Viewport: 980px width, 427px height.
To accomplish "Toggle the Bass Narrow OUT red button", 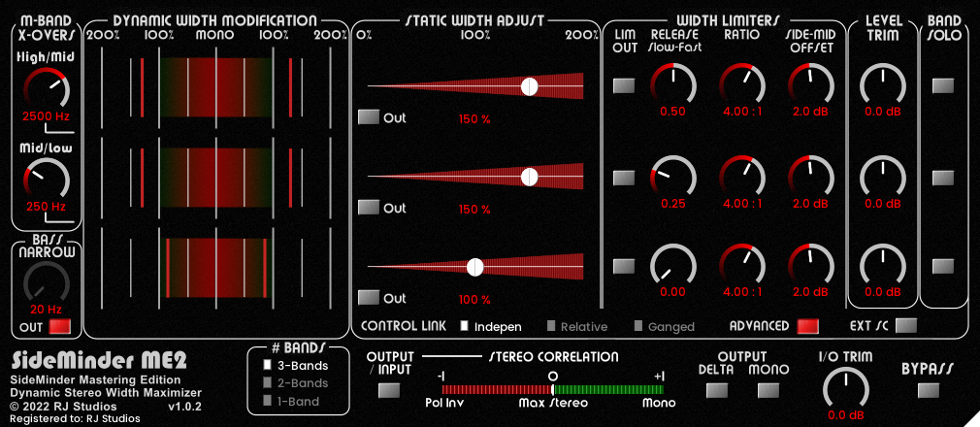I will pyautogui.click(x=60, y=326).
